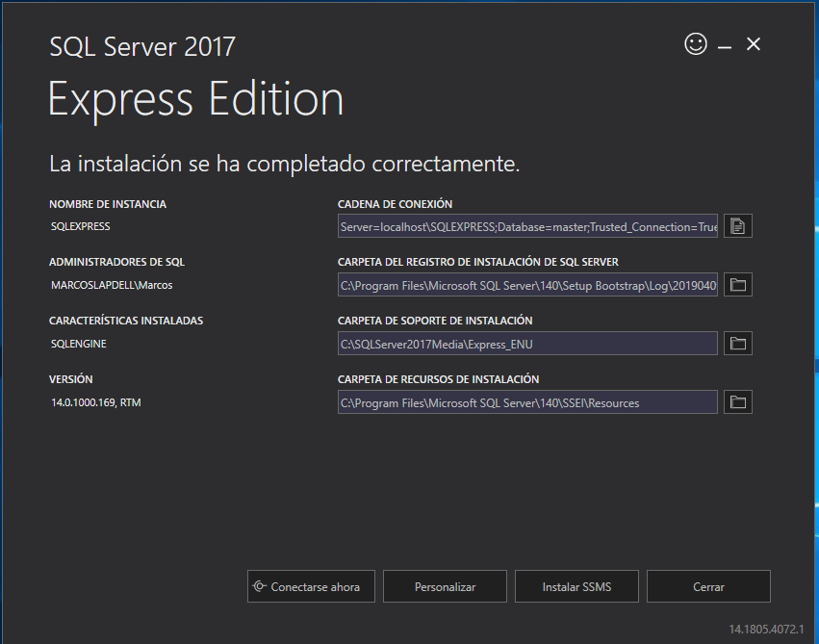Click the installer build number 14.1805.4072.1
Image resolution: width=819 pixels, height=644 pixels.
[x=766, y=629]
